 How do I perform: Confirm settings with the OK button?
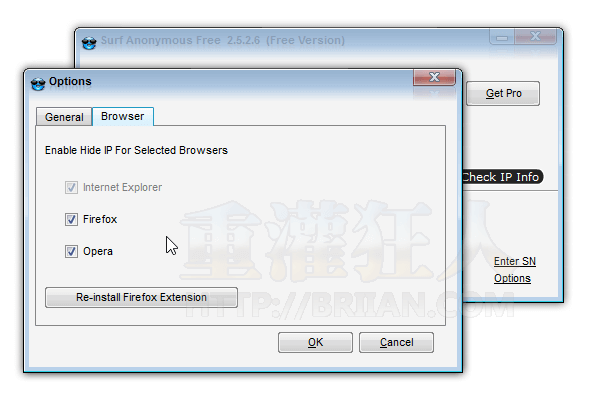315,342
